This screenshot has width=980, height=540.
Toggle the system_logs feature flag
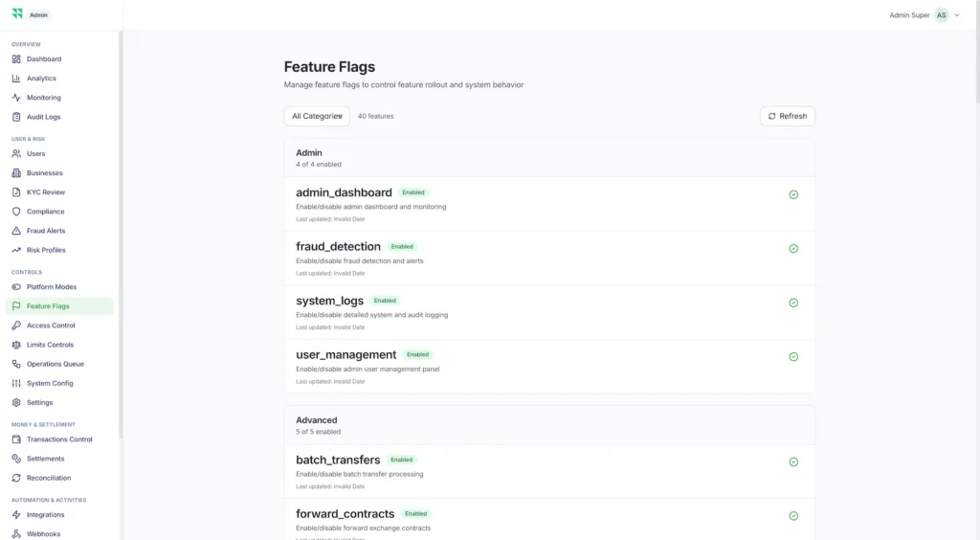(793, 303)
